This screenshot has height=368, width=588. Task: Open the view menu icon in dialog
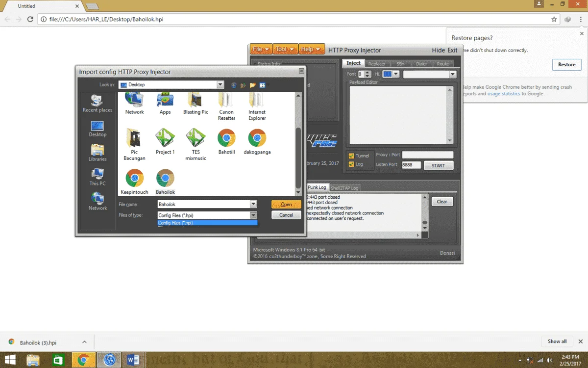[x=263, y=85]
